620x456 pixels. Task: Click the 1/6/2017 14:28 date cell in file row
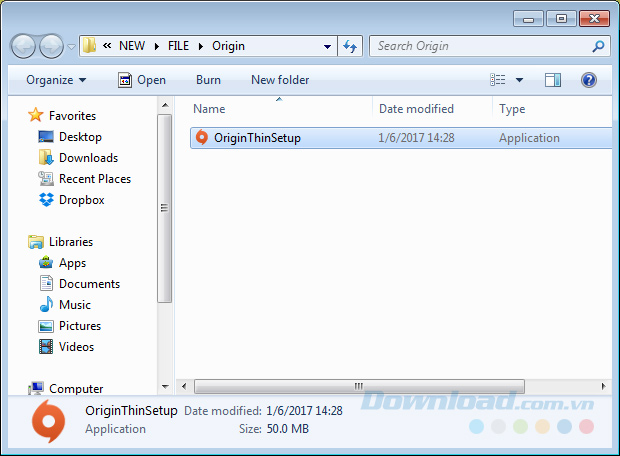416,138
